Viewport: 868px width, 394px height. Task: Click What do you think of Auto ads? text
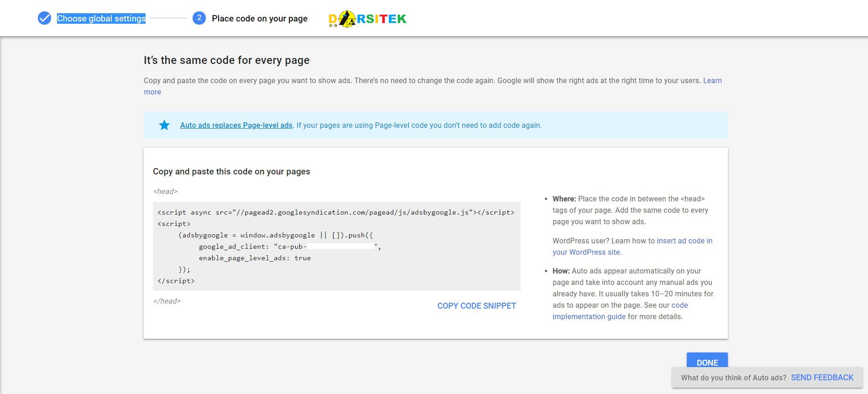click(x=733, y=378)
